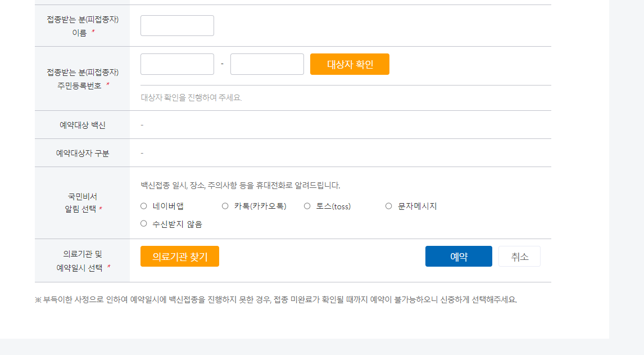Click the 대상자 확인 button

pyautogui.click(x=350, y=64)
